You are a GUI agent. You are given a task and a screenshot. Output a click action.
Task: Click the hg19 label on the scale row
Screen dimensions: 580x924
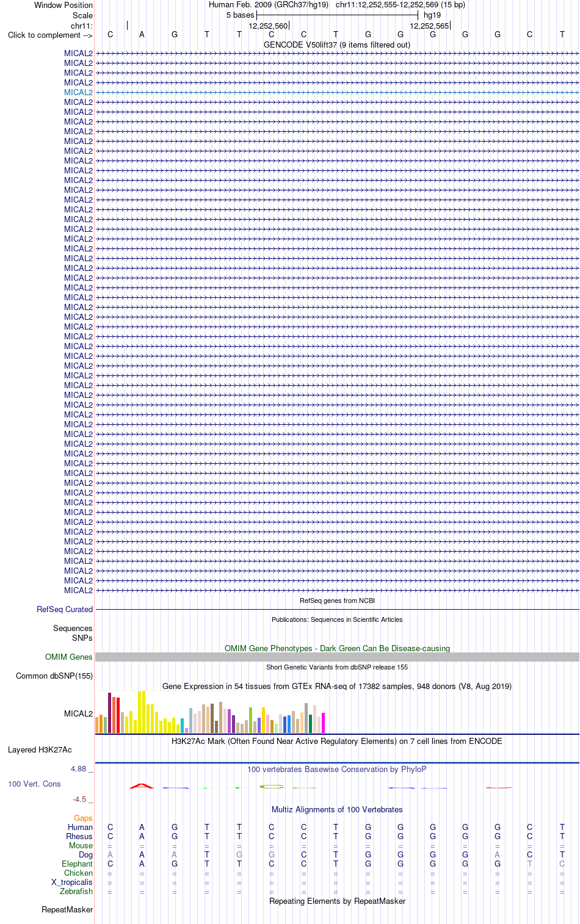(432, 15)
